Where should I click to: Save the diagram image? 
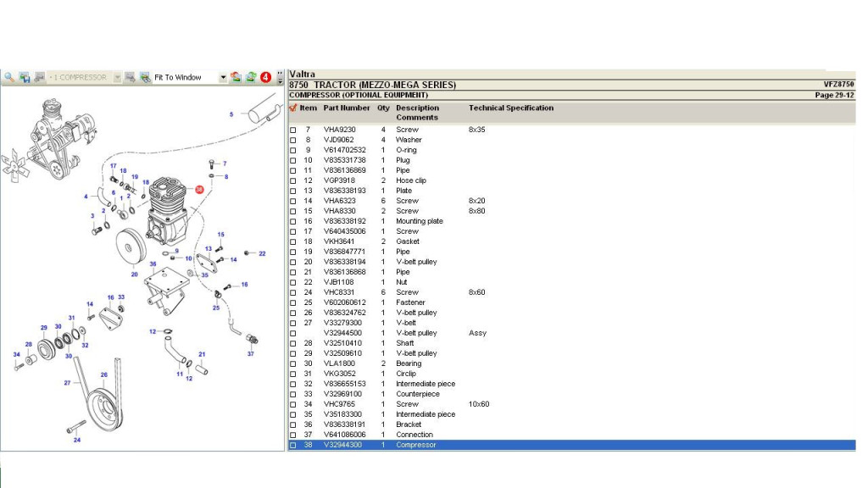25,77
